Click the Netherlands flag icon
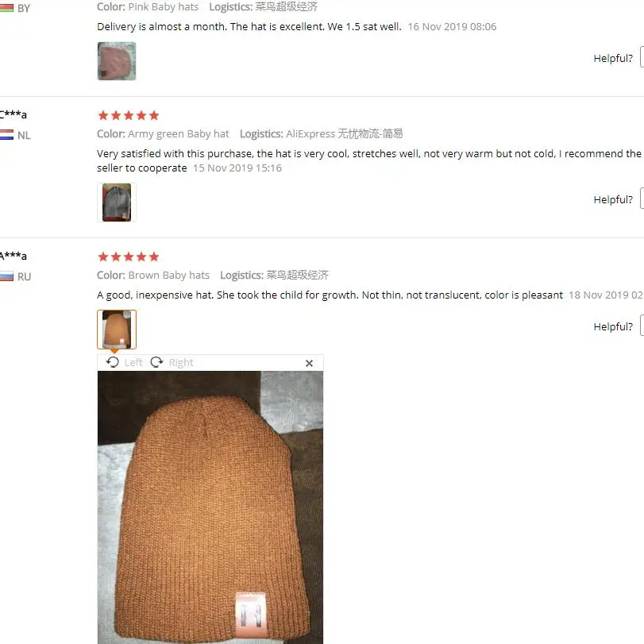 pos(6,135)
